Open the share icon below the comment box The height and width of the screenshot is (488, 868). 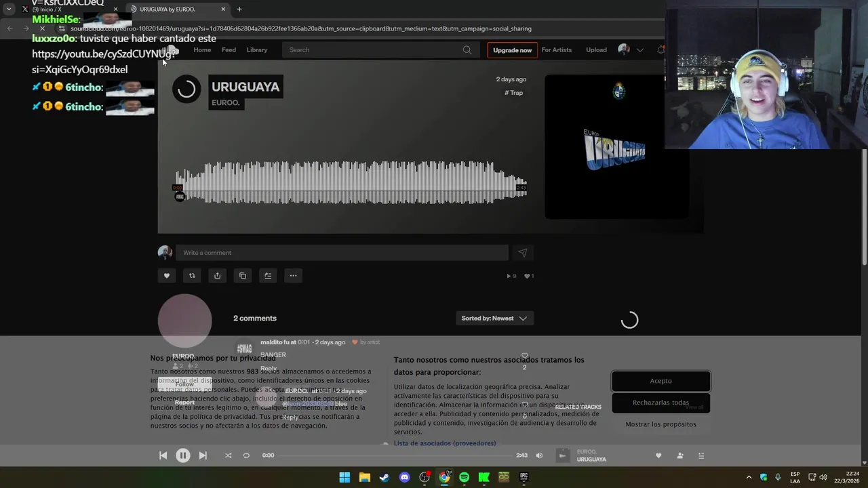[217, 276]
